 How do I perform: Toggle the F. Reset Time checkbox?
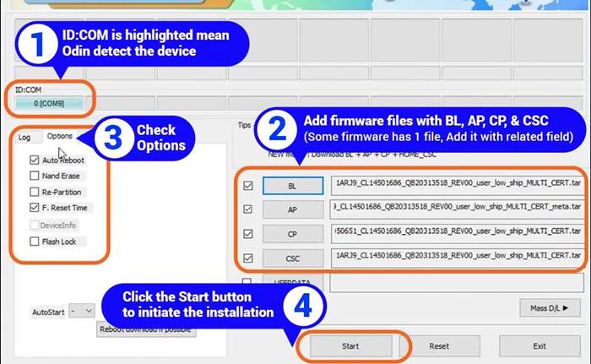click(x=35, y=208)
